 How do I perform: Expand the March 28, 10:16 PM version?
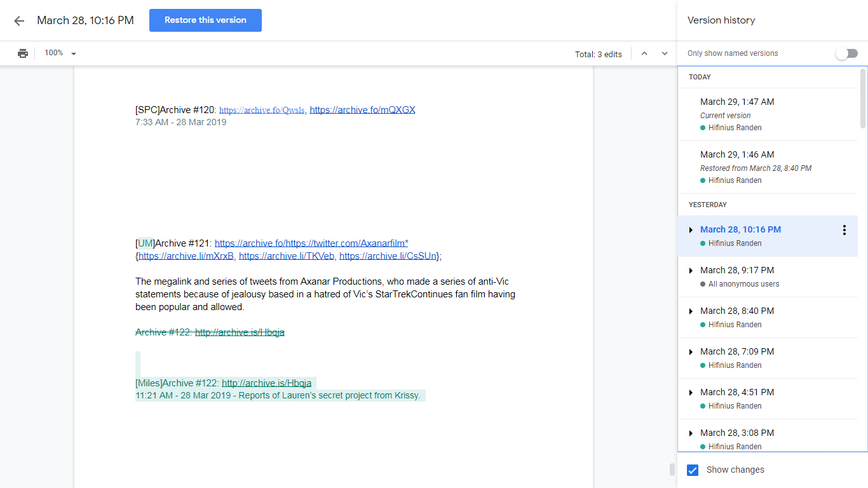pos(691,230)
